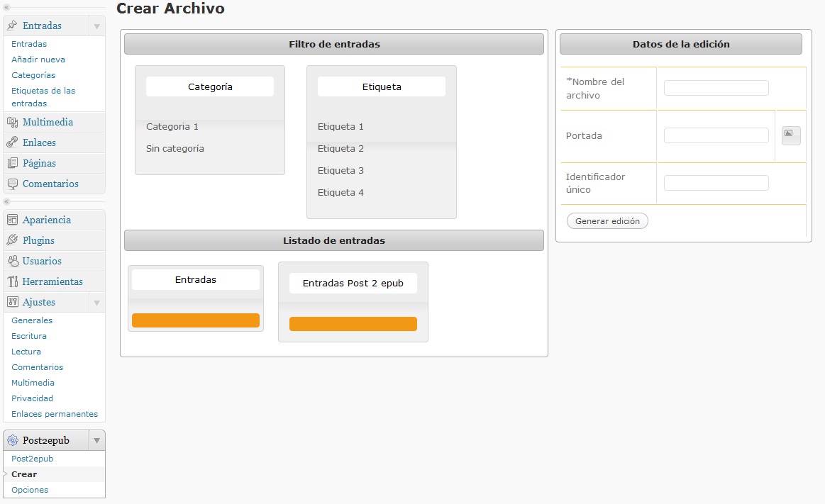Click the Crear Archivo page title

pos(170,9)
